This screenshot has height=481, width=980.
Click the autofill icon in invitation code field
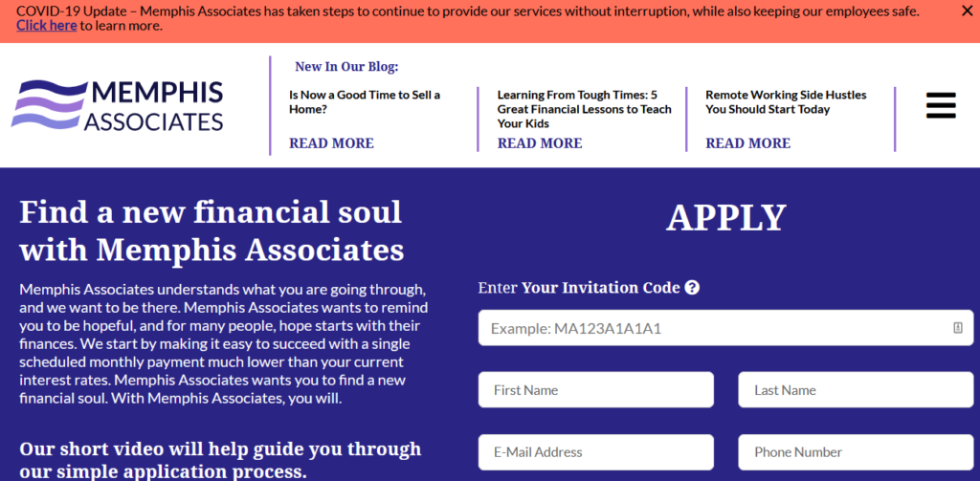[957, 328]
